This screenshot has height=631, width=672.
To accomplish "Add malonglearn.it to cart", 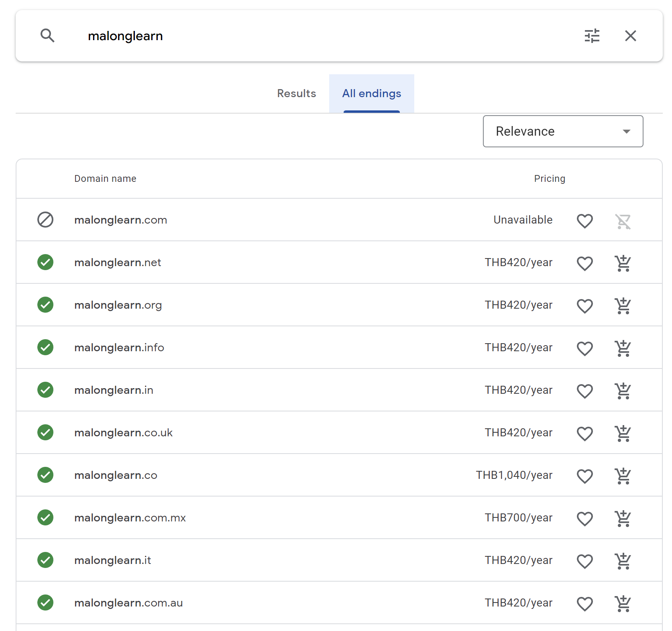I will [623, 561].
